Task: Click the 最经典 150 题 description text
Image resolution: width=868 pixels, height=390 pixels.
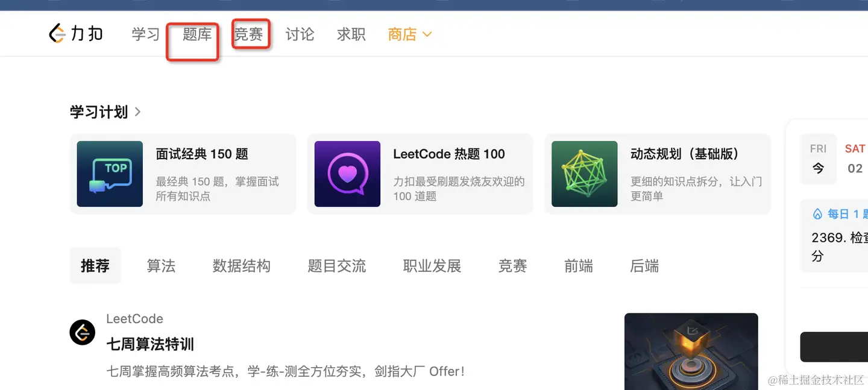Action: tap(218, 189)
